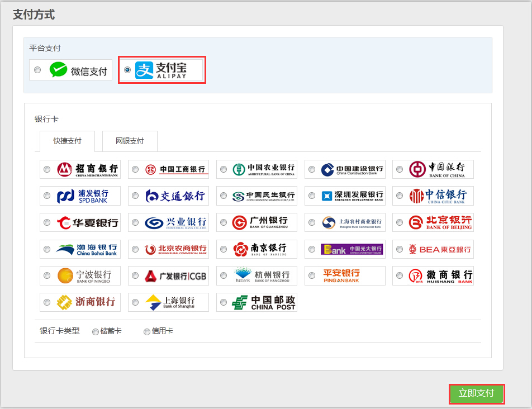
Task: Click the 银行卡 section heading
Action: 46,119
